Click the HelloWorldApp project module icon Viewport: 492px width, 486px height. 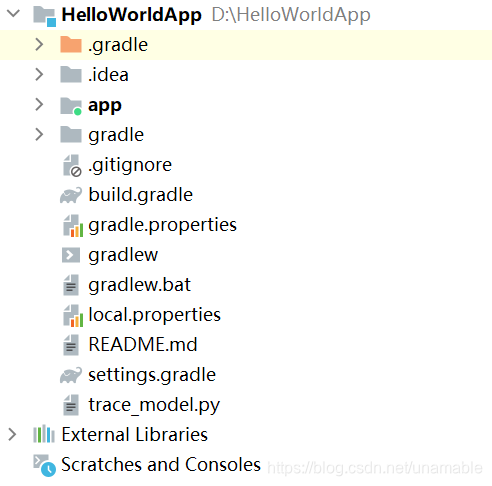click(x=44, y=16)
